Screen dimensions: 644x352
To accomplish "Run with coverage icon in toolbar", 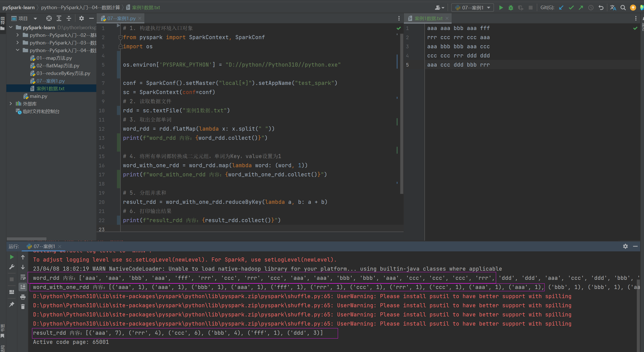I will click(520, 8).
